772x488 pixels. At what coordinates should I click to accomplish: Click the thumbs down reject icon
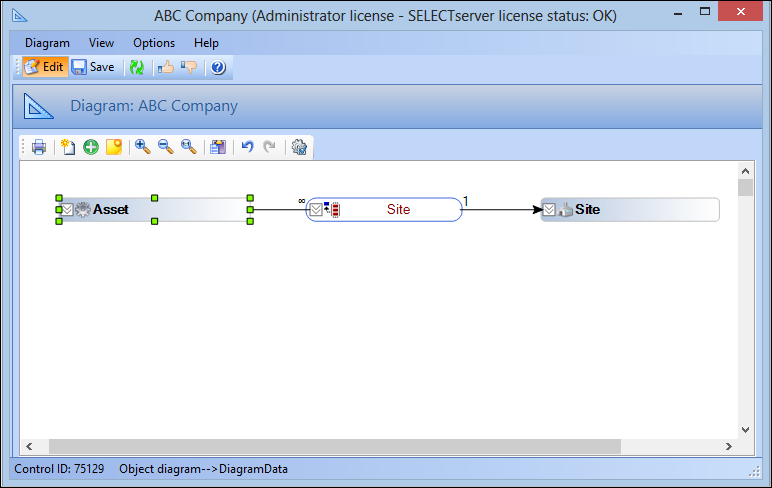click(x=189, y=67)
